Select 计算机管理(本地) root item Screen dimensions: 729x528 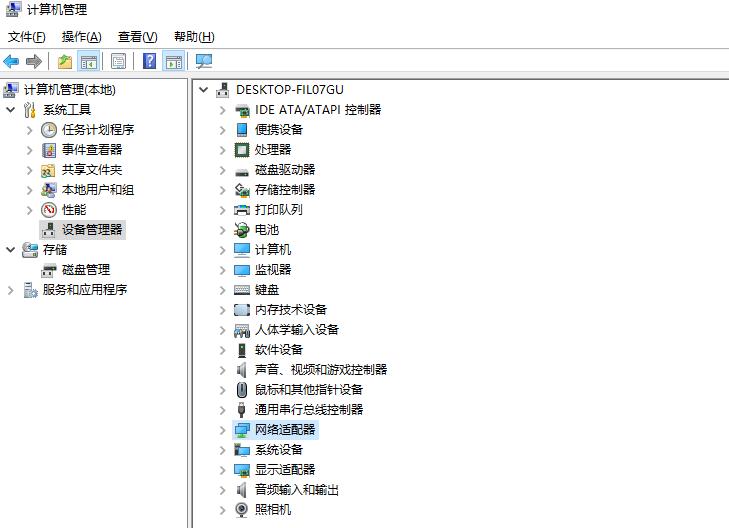(x=70, y=90)
